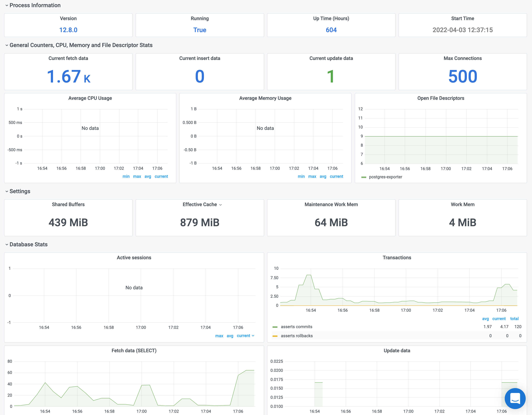
Task: Open the Effective Cache panel dropdown
Action: [x=221, y=205]
